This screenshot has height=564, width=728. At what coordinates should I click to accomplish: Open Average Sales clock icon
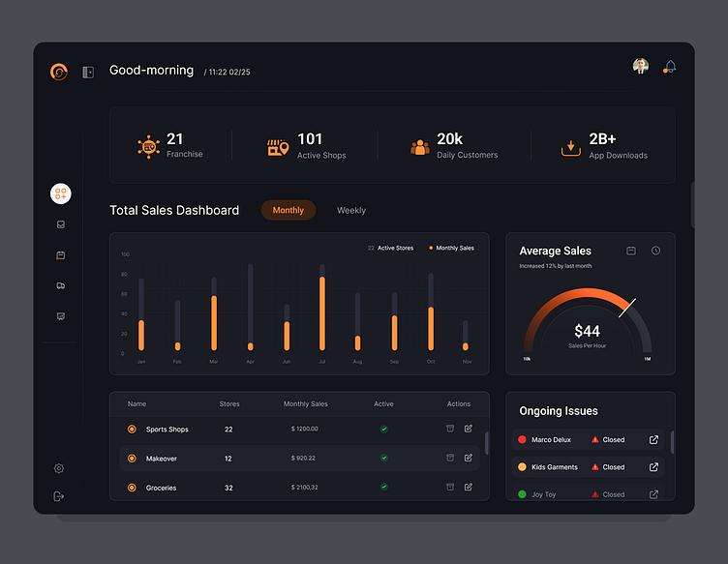click(655, 251)
